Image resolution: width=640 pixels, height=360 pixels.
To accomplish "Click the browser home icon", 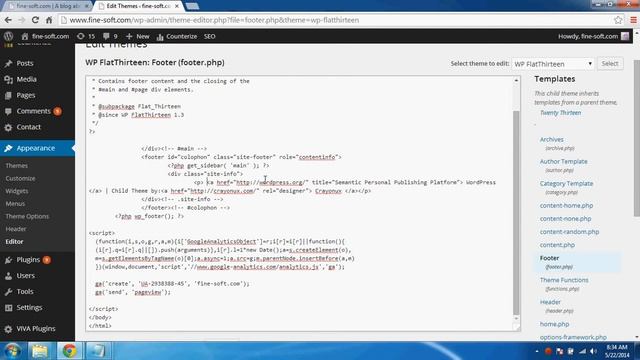I will coord(49,20).
